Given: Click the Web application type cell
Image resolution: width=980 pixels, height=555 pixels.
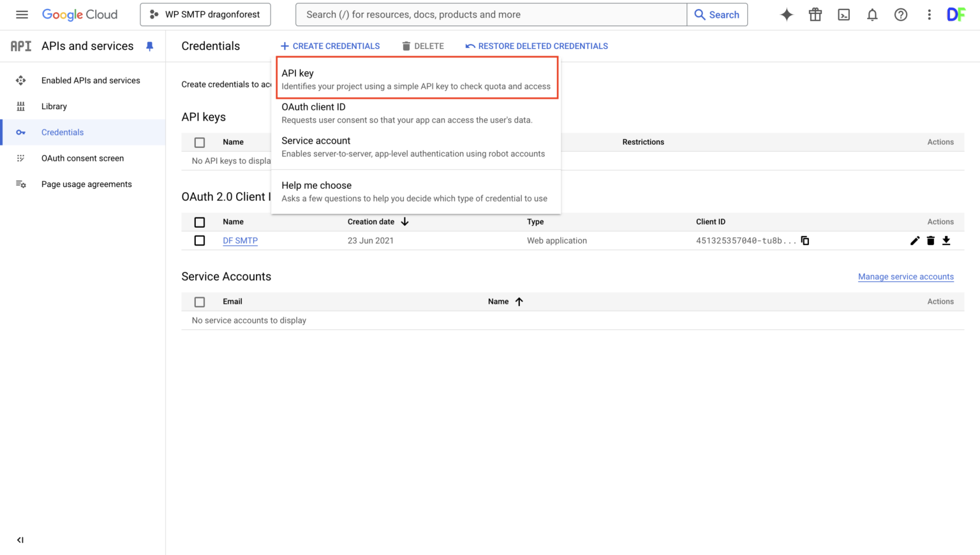Looking at the screenshot, I should point(557,241).
